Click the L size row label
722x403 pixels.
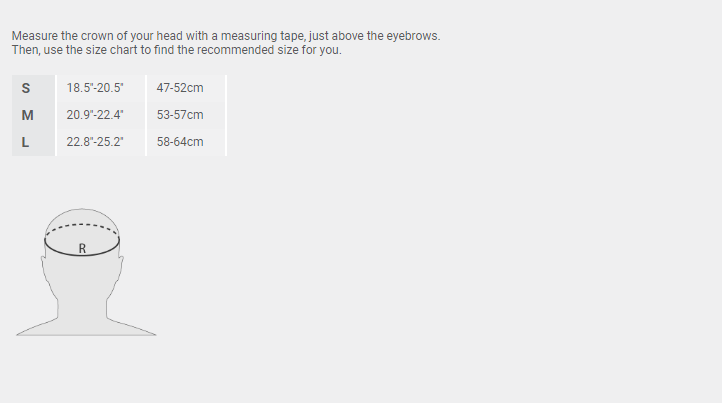(25, 142)
